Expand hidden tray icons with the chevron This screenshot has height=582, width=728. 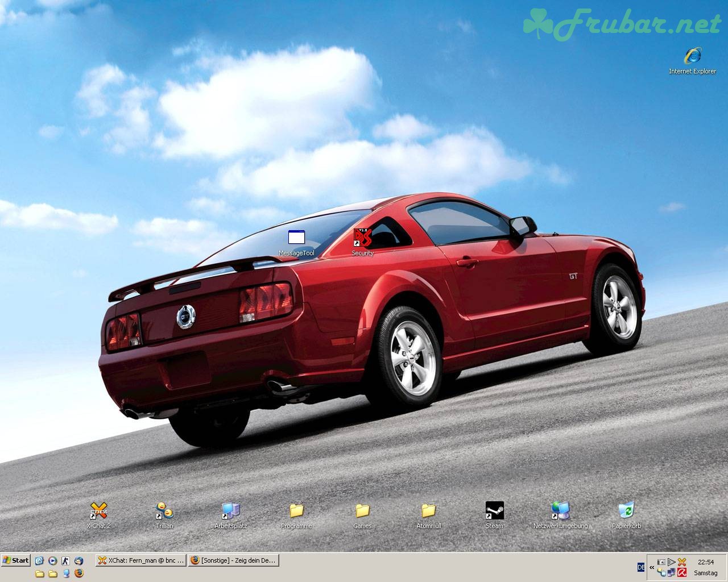coord(652,567)
